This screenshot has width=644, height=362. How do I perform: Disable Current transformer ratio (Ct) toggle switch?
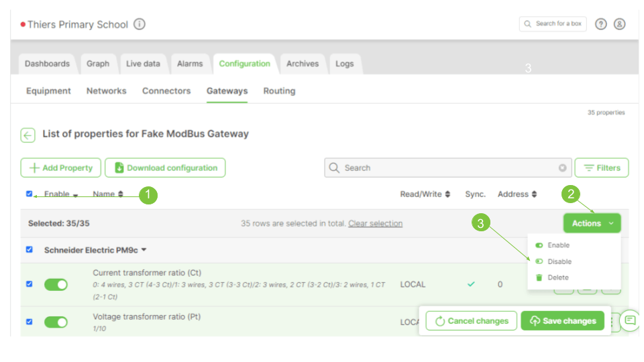click(56, 284)
